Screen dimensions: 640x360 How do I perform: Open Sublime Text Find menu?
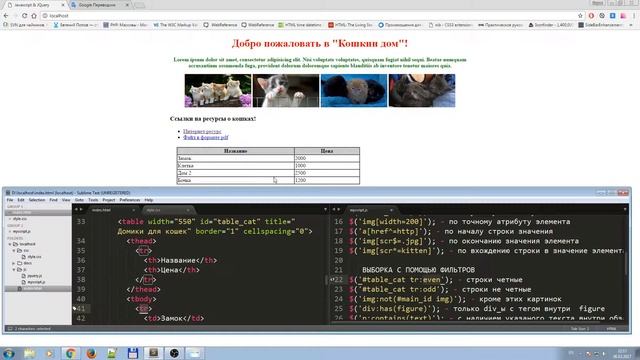point(53,200)
